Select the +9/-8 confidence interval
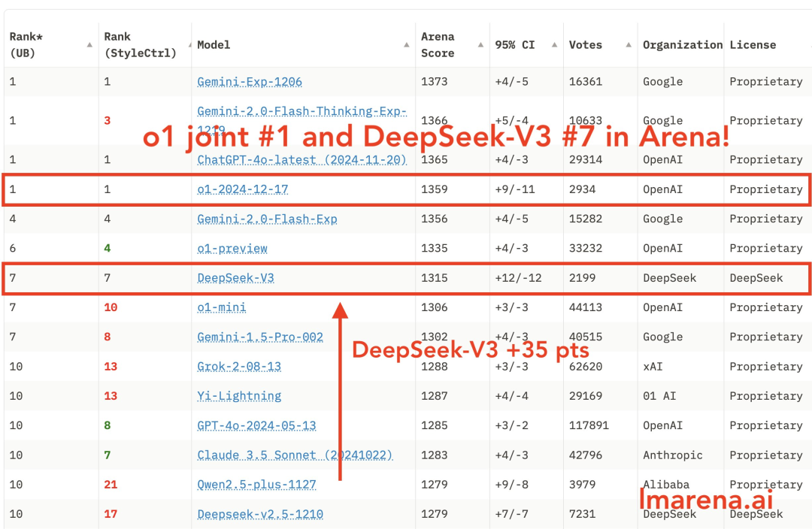The width and height of the screenshot is (812, 529). pyautogui.click(x=512, y=485)
